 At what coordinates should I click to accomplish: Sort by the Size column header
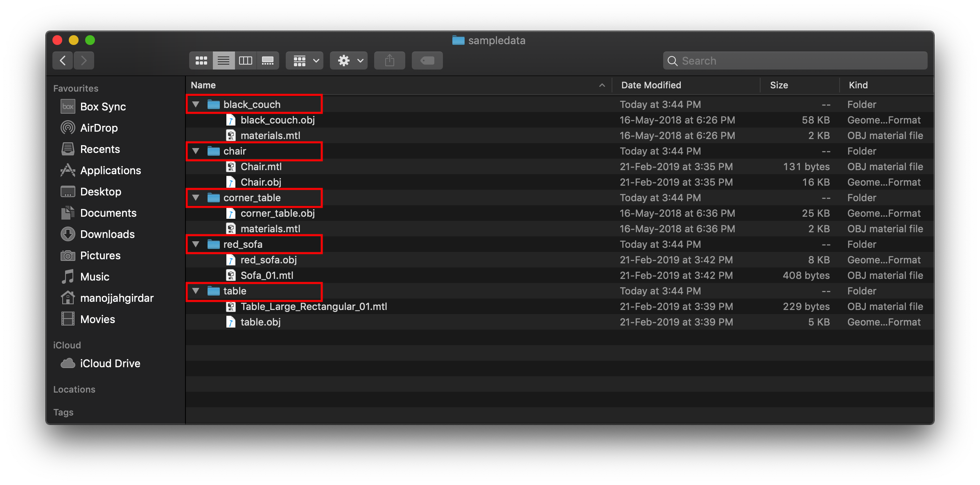[779, 85]
